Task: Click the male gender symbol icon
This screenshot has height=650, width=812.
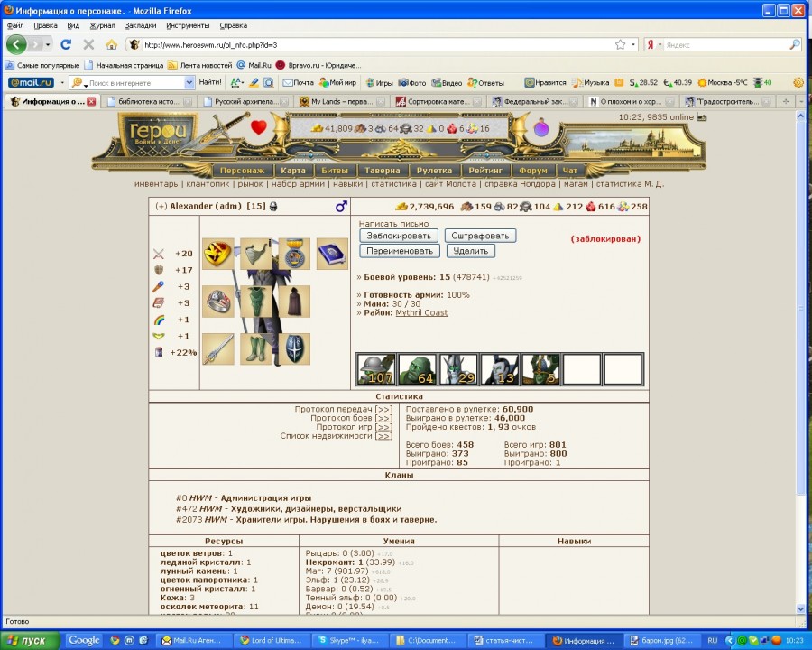Action: (341, 207)
